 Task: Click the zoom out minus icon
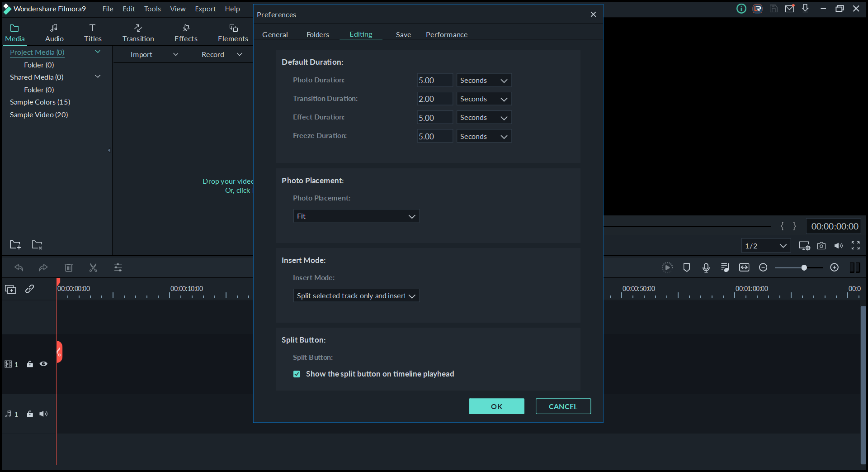[763, 267]
